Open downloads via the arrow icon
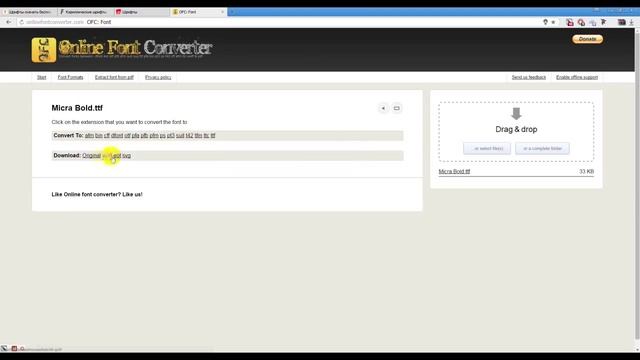Viewport: 640px width, 360px height. [x=631, y=22]
